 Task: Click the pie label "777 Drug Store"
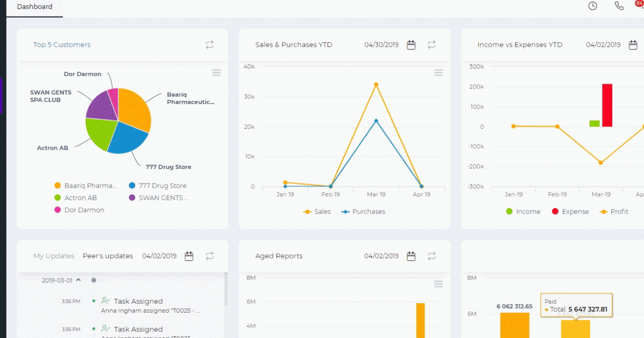pos(169,167)
